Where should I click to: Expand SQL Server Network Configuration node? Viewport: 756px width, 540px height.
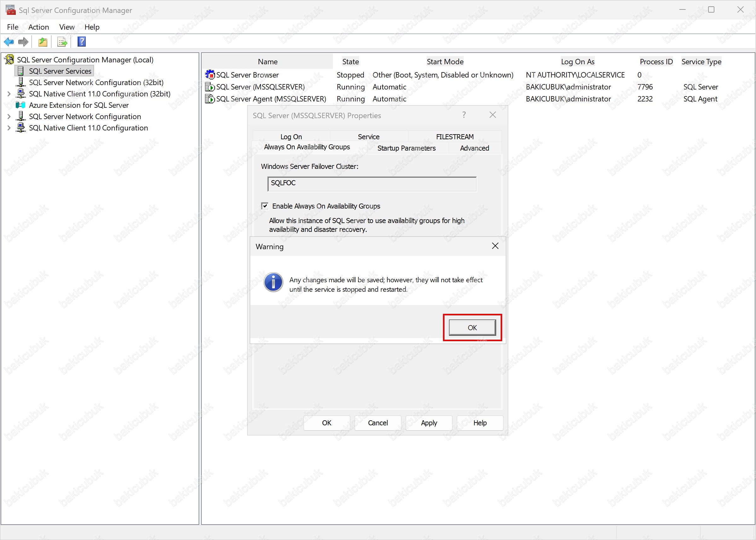pyautogui.click(x=9, y=117)
